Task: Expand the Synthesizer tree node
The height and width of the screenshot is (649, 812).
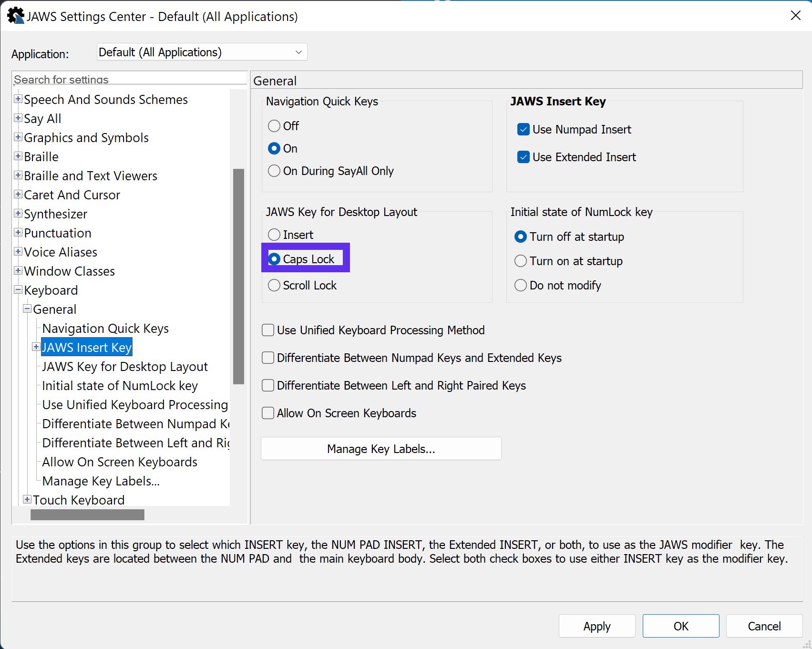Action: click(x=18, y=214)
